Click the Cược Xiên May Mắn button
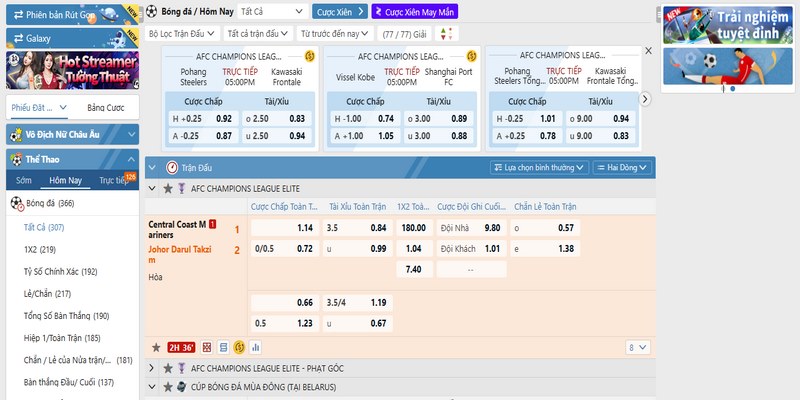 (415, 12)
